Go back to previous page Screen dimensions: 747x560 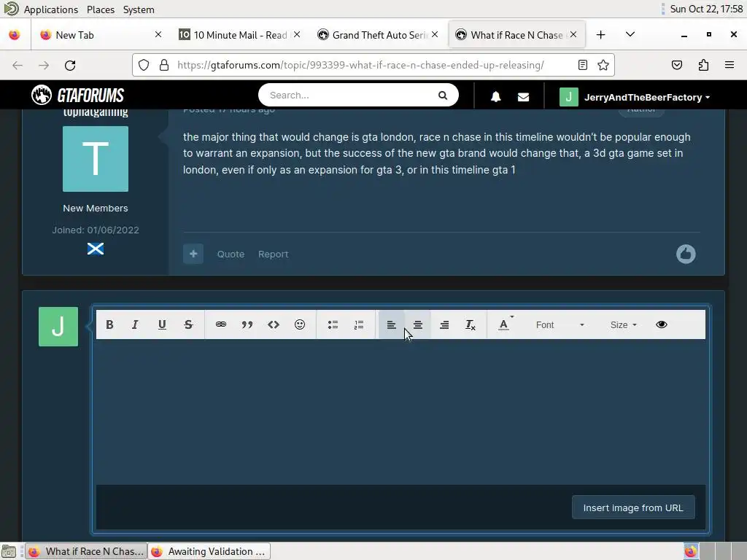pyautogui.click(x=18, y=65)
